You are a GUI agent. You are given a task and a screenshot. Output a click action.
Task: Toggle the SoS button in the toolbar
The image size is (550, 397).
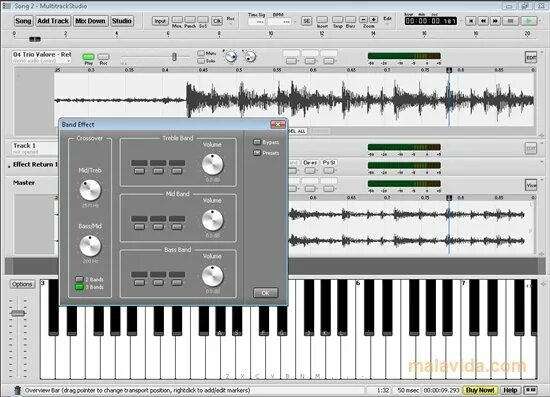point(203,20)
